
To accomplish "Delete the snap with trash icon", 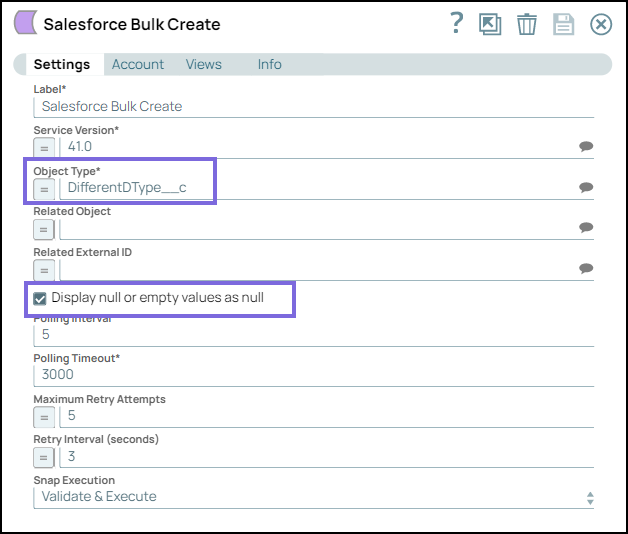I will [x=526, y=24].
